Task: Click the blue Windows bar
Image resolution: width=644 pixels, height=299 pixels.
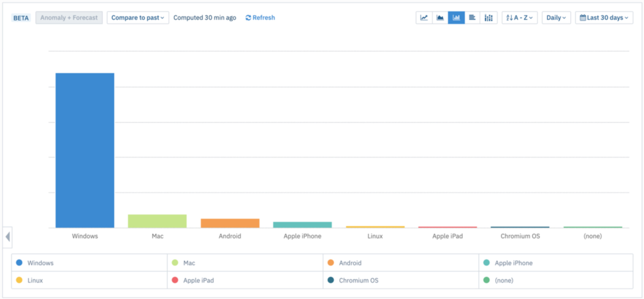Action: coord(85,150)
